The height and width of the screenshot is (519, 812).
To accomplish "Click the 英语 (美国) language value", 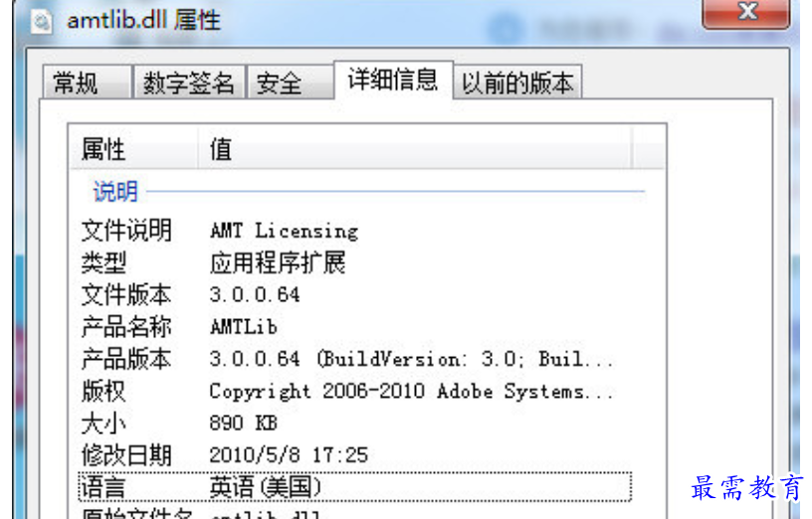I will coord(265,487).
